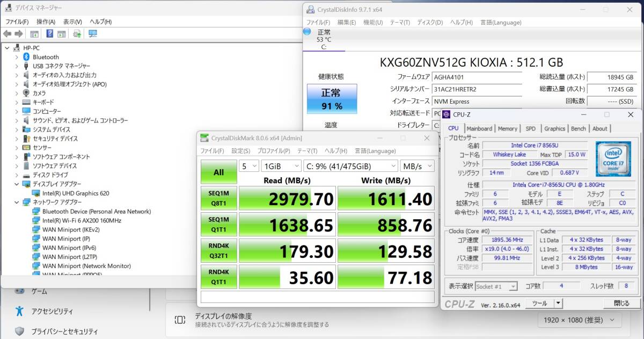The width and height of the screenshot is (644, 339).
Task: Open the Help (?) icon in Device Manager toolbar
Action: coord(49,34)
